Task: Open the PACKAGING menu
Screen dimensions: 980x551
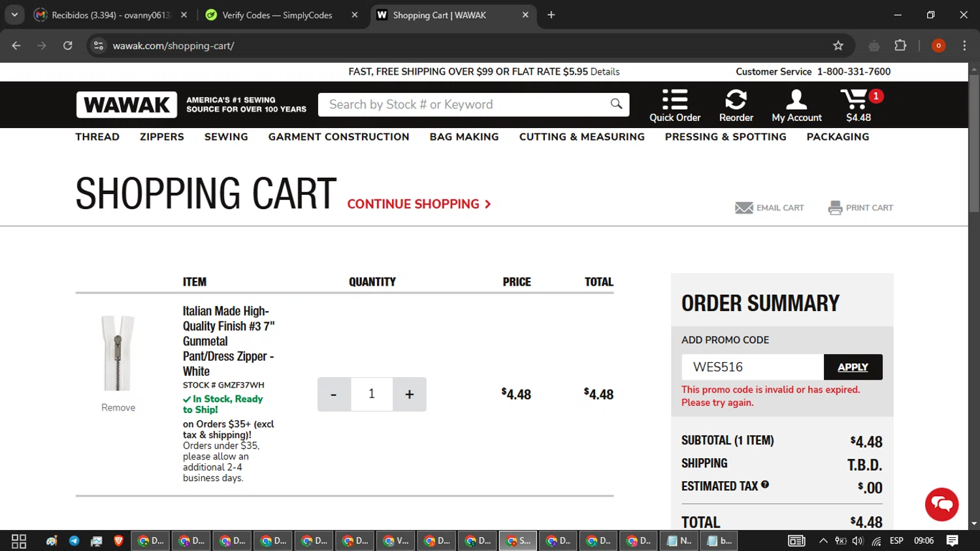Action: [x=838, y=137]
